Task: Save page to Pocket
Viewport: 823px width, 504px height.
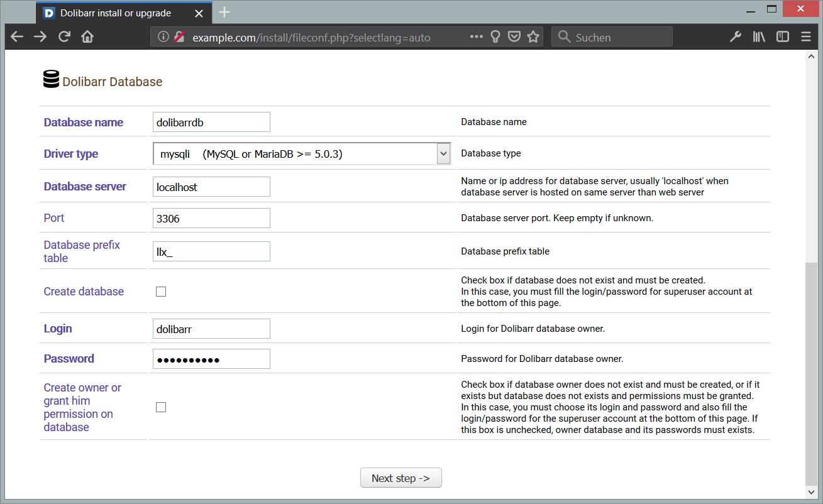Action: (x=514, y=36)
